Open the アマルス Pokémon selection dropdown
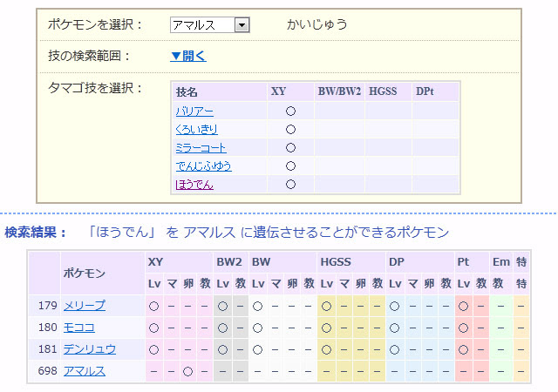This screenshot has width=558, height=392. (209, 25)
